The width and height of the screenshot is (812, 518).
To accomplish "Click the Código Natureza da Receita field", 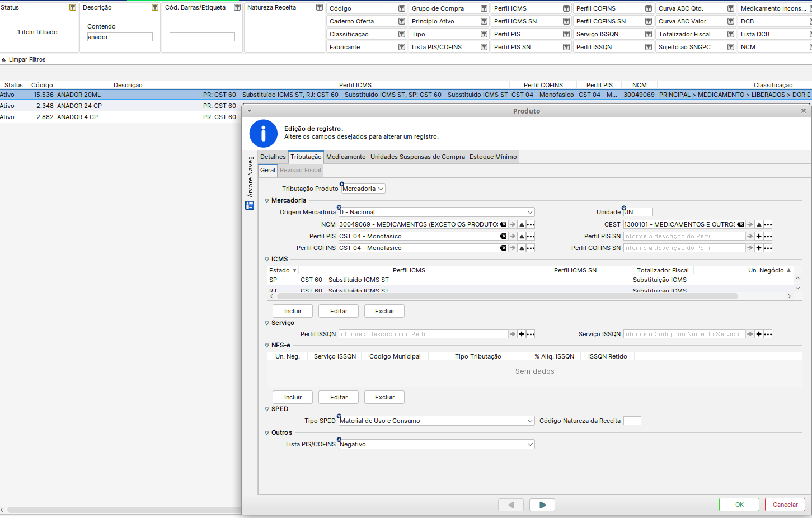I will (632, 421).
